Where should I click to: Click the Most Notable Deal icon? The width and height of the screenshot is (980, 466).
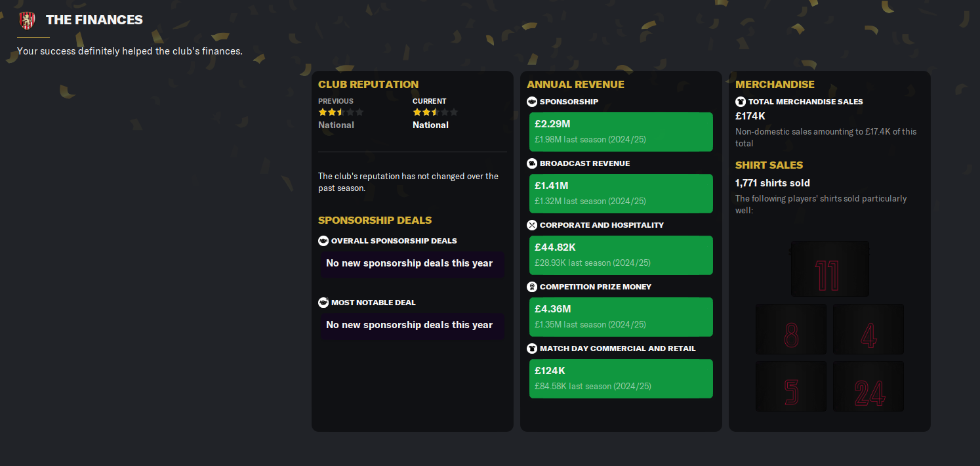coord(323,303)
